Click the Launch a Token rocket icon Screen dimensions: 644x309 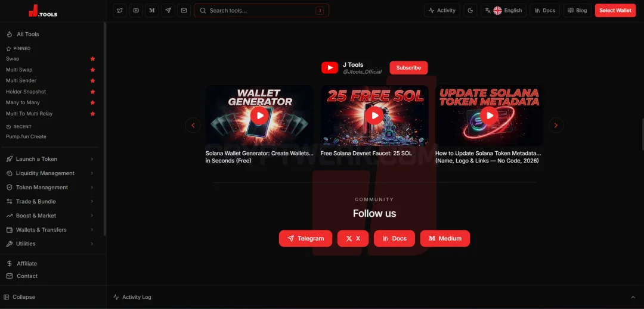9,159
